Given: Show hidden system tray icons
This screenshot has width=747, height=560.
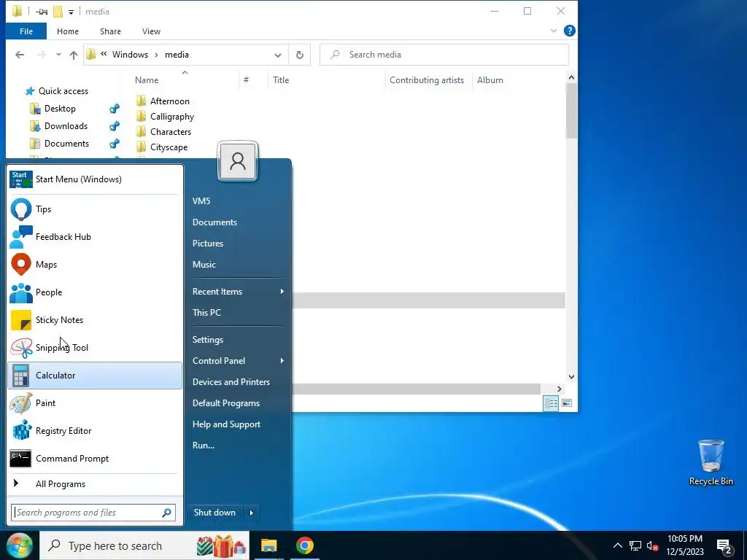Looking at the screenshot, I should [x=617, y=545].
